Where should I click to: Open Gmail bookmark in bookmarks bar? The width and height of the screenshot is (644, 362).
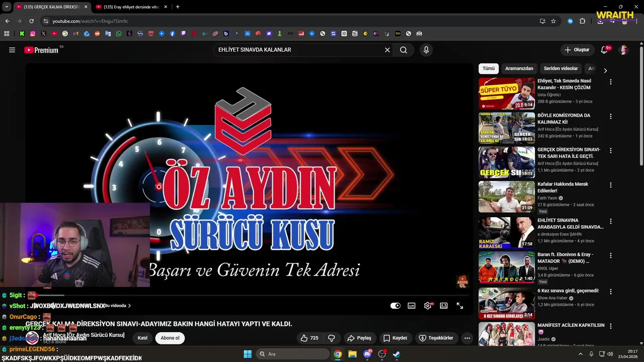[76, 34]
